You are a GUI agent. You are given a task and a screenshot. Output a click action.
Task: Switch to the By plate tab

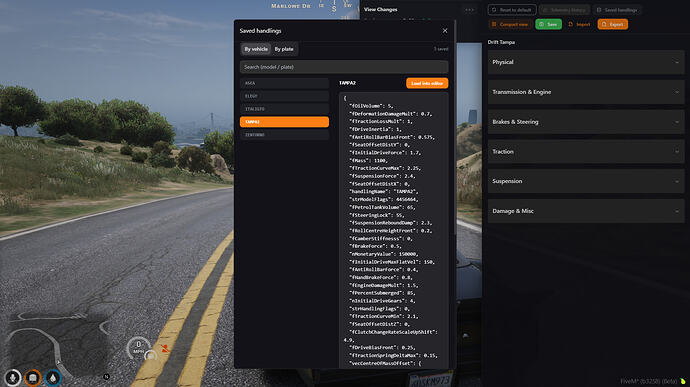pyautogui.click(x=284, y=49)
